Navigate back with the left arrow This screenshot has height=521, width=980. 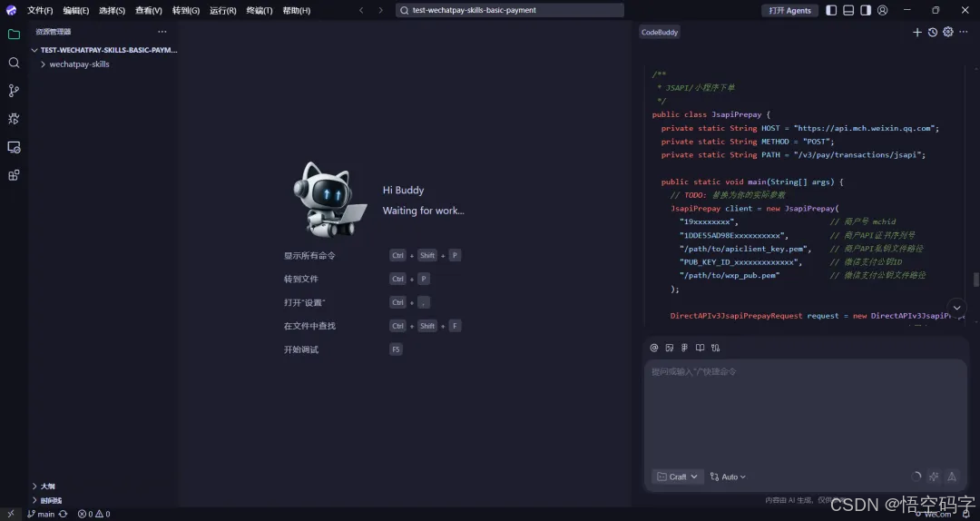coord(361,10)
